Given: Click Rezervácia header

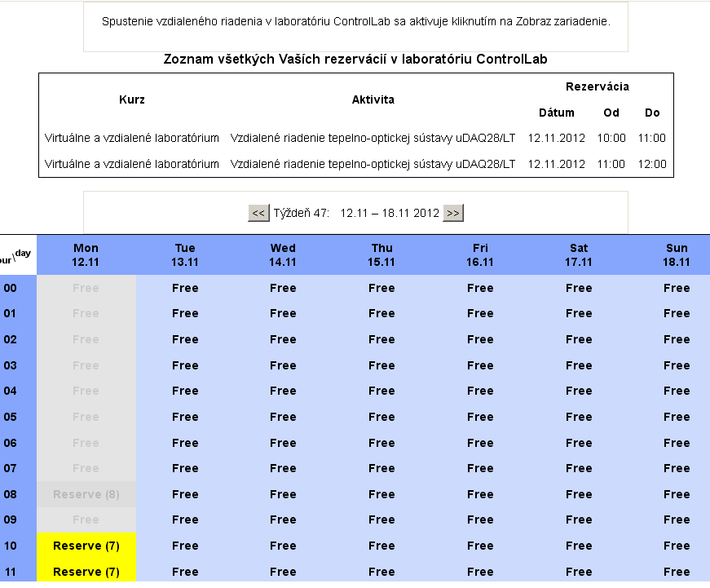Looking at the screenshot, I should click(x=598, y=86).
